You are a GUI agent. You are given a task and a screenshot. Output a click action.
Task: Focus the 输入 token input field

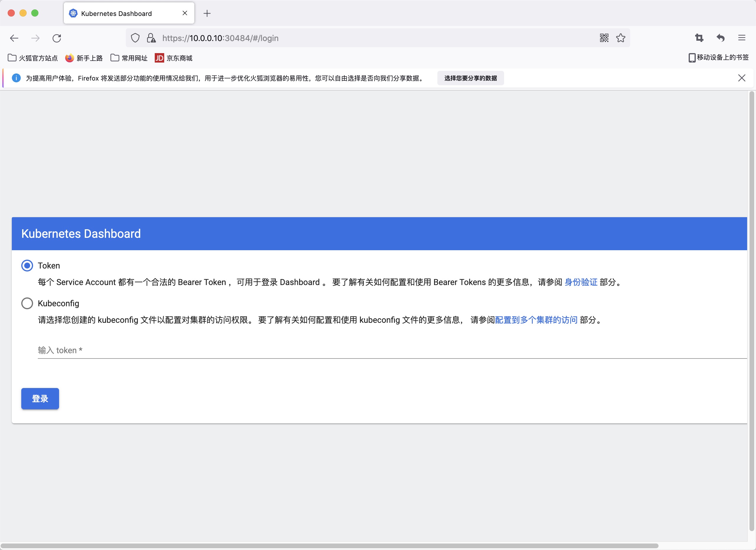tap(392, 350)
